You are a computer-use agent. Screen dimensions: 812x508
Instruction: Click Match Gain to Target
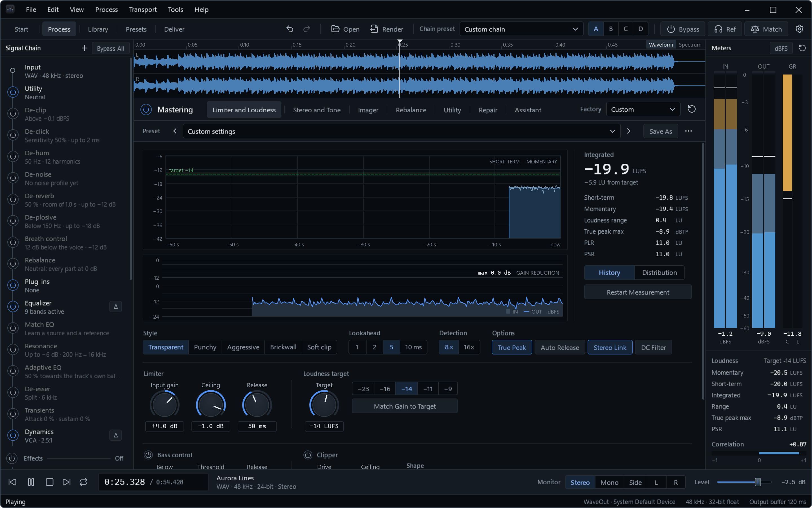(405, 406)
